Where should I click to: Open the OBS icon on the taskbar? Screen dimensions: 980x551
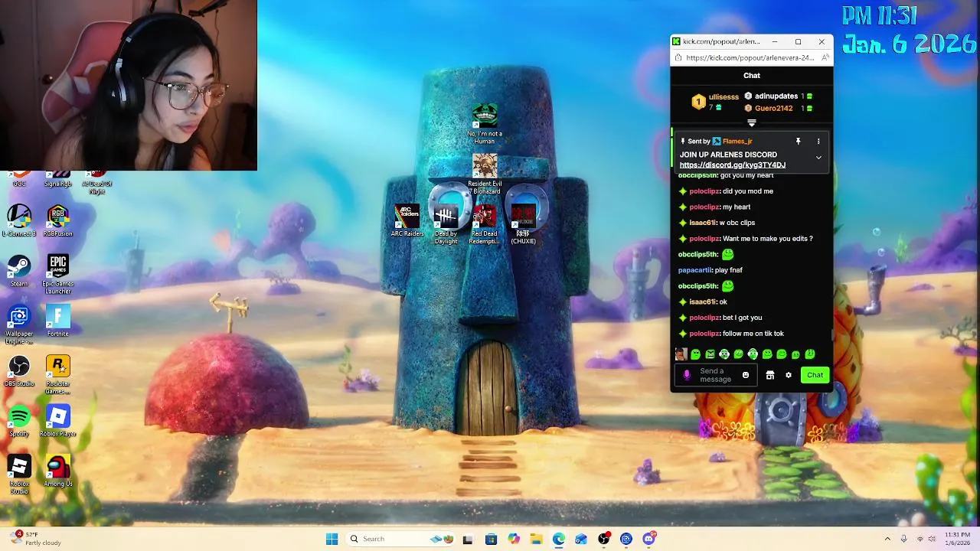point(604,539)
